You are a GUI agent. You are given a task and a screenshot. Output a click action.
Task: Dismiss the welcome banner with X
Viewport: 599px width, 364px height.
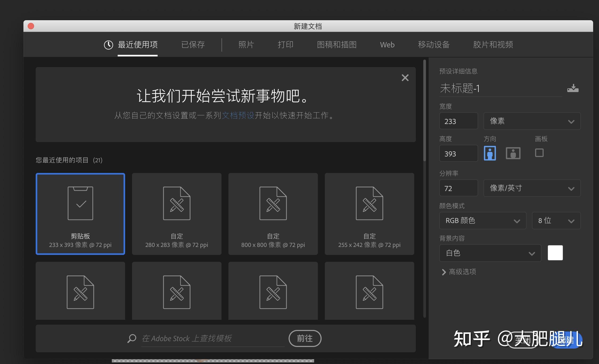point(405,78)
